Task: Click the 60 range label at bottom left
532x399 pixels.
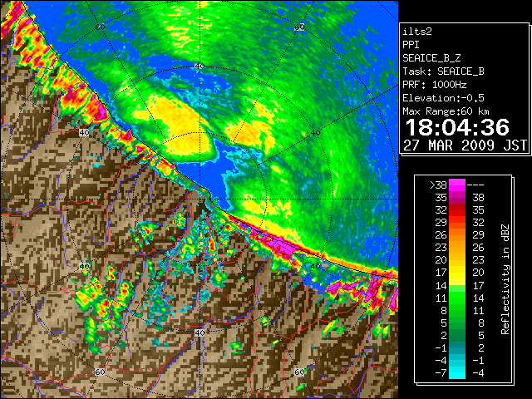Action: click(x=100, y=372)
